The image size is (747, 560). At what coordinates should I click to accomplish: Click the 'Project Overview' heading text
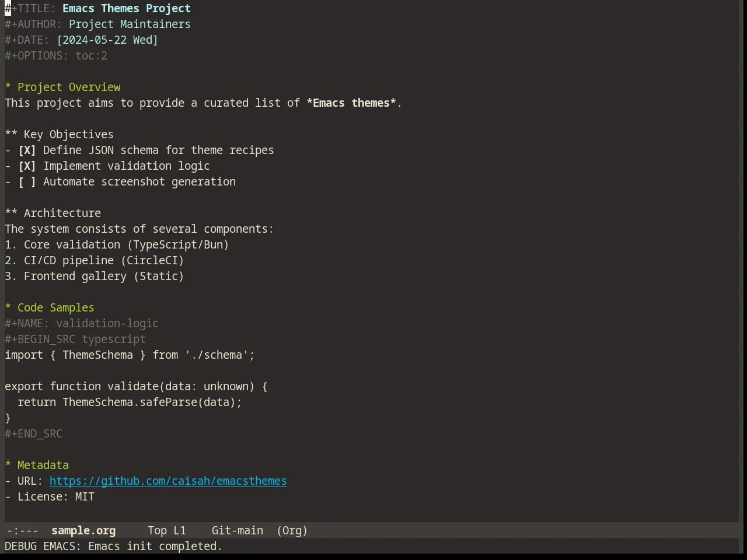coord(69,87)
